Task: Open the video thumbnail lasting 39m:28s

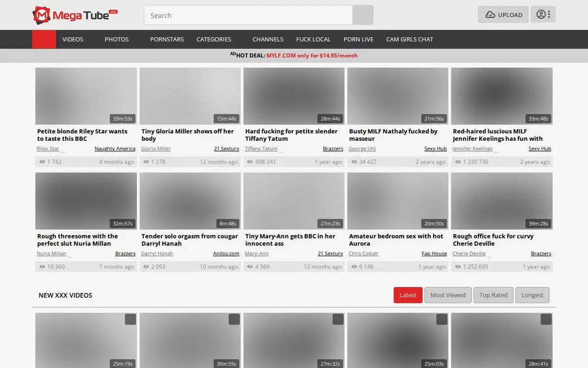Action: [502, 201]
